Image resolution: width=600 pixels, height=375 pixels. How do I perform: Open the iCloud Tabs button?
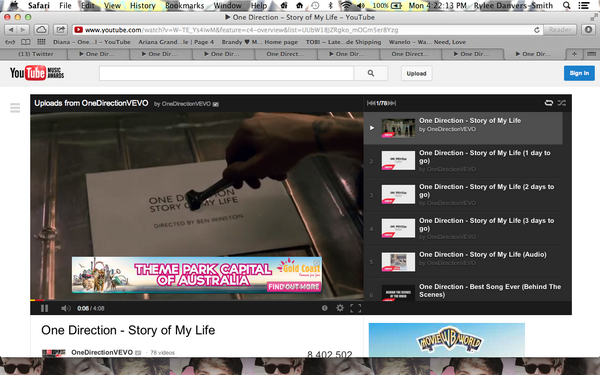click(x=41, y=29)
